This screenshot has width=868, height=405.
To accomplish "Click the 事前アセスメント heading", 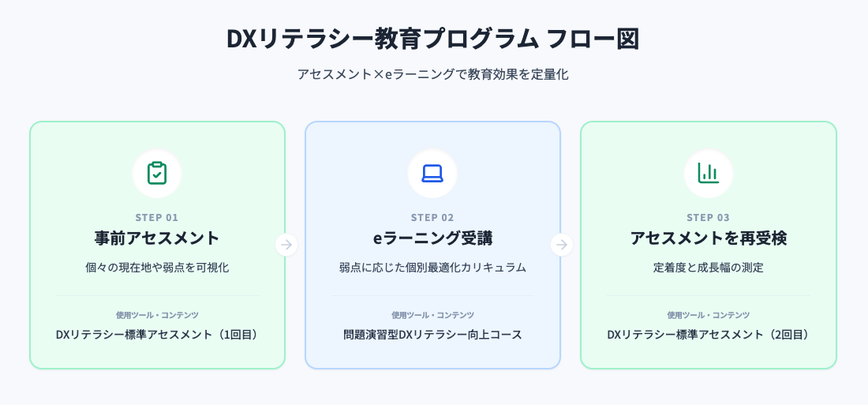I will tap(157, 238).
